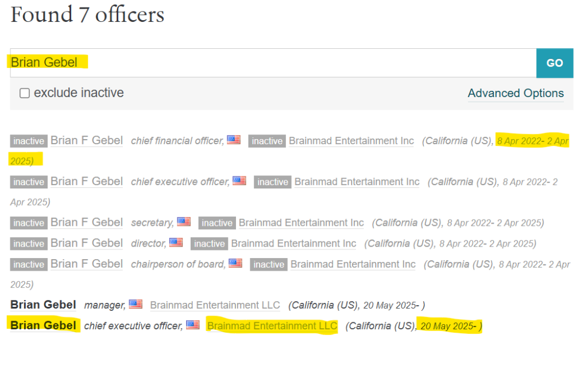This screenshot has height=377, width=588.
Task: Click the US flag beside director
Action: [x=176, y=243]
